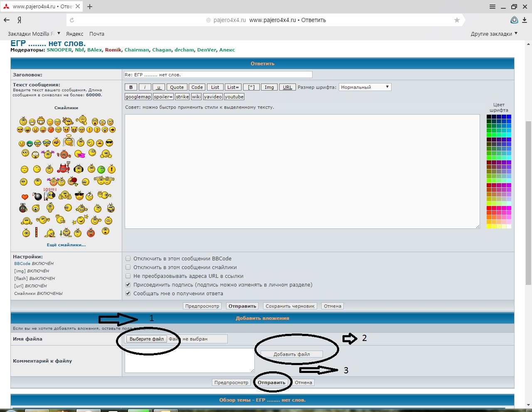This screenshot has width=532, height=412.
Task: Insert the smiley wearing headphones
Action: pyautogui.click(x=78, y=169)
